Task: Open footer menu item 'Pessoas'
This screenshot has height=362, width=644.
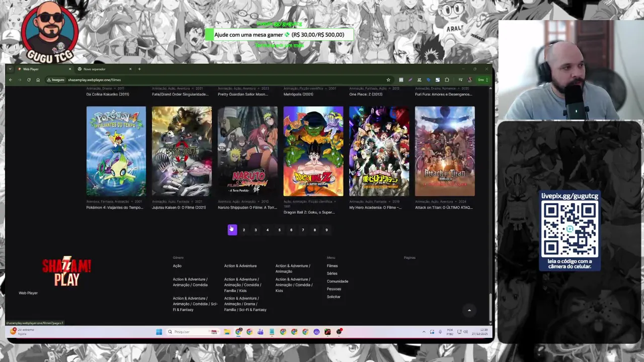Action: [x=334, y=289]
